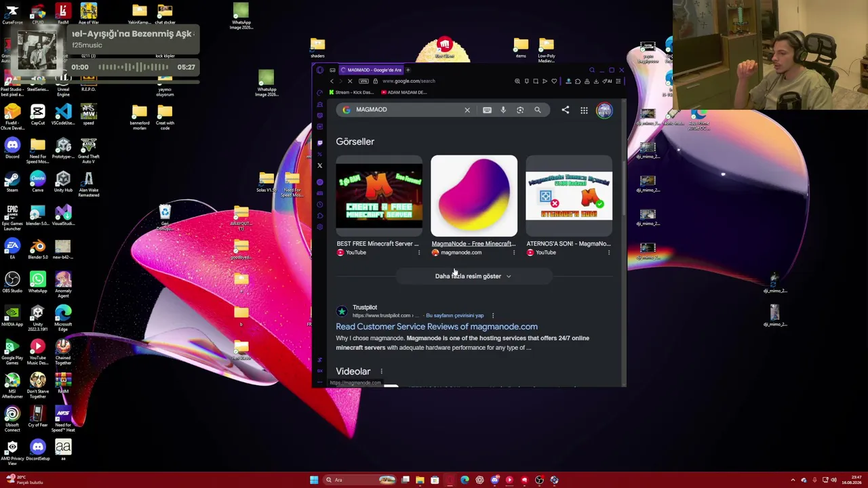Toggle the browser VPN badge

tap(363, 81)
